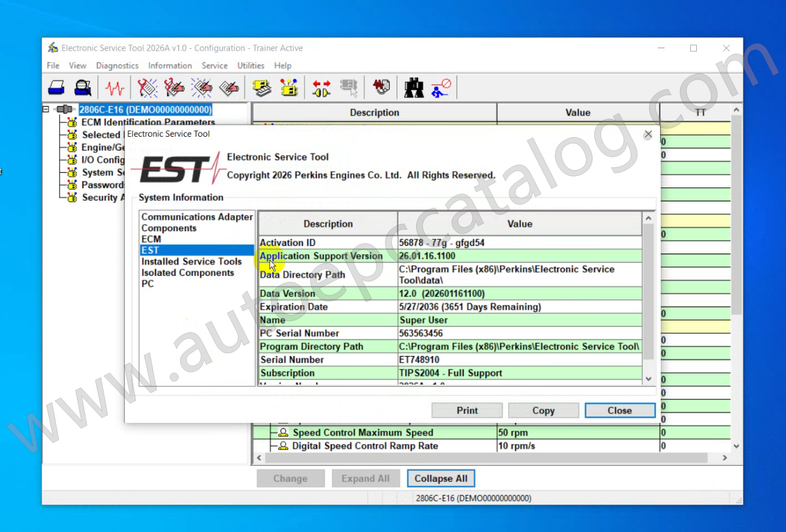Open the Configuration tool icon
This screenshot has width=786, height=532.
pos(289,88)
